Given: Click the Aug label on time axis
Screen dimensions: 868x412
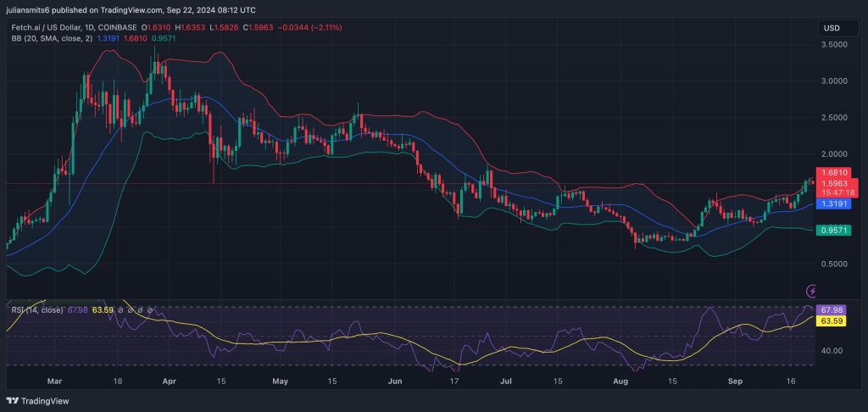Looking at the screenshot, I should [621, 381].
